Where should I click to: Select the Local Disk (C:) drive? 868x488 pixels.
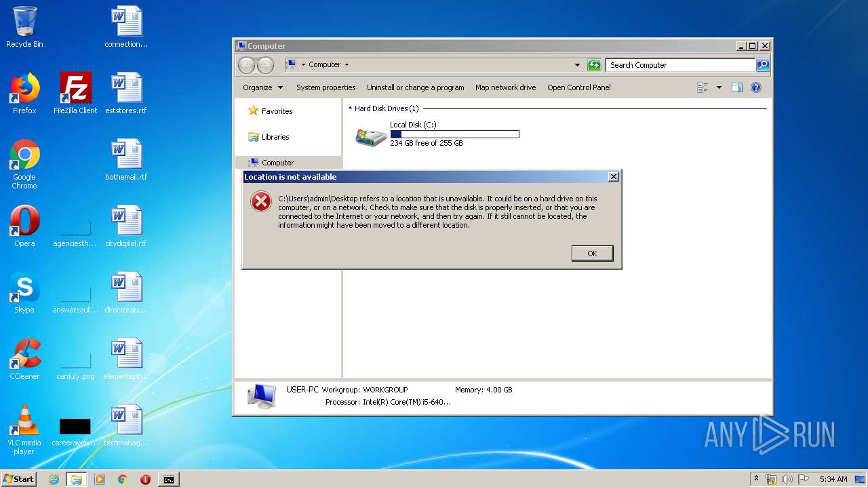click(437, 134)
